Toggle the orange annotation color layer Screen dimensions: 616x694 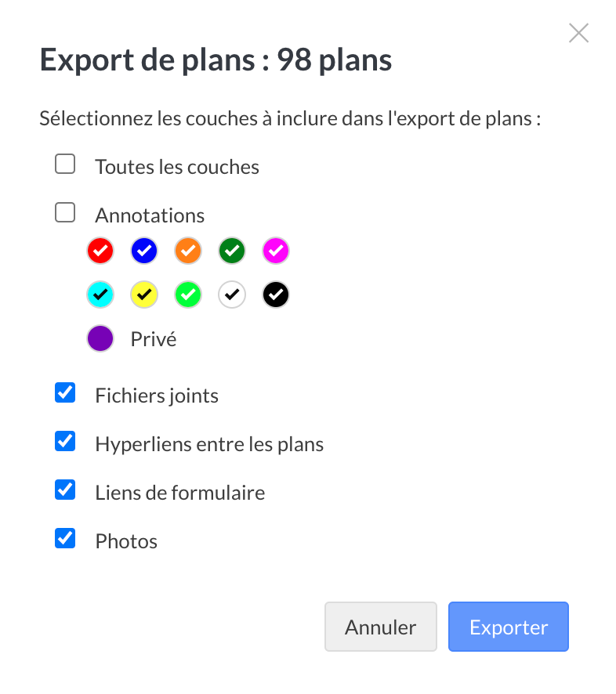click(x=188, y=251)
